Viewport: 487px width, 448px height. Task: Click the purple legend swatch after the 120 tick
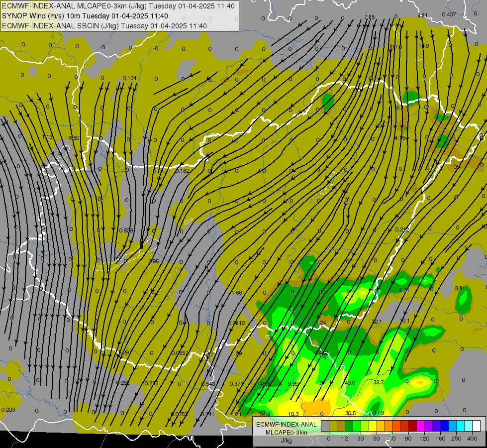(x=429, y=426)
